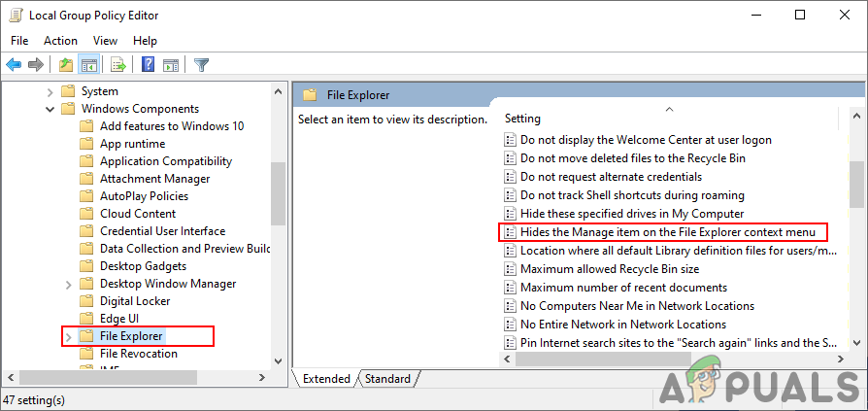The height and width of the screenshot is (411, 868).
Task: Click the Back arrow toolbar icon
Action: (14, 65)
